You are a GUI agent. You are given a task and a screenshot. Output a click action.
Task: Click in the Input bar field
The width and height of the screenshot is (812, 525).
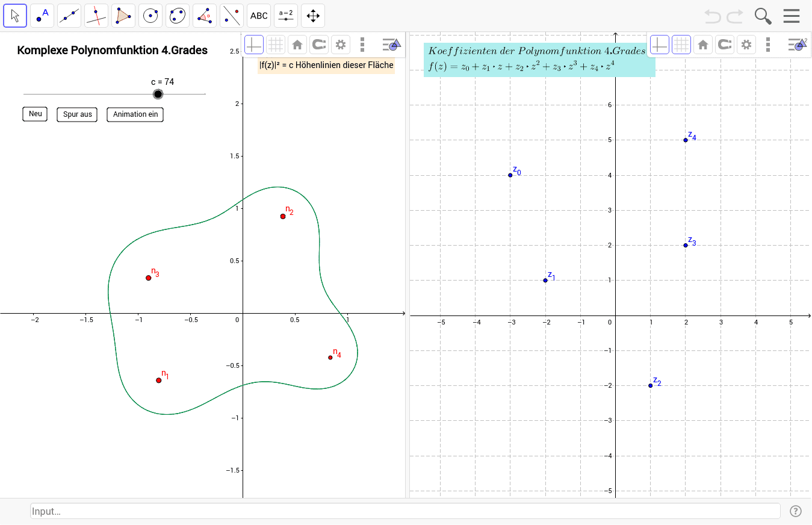click(x=405, y=511)
